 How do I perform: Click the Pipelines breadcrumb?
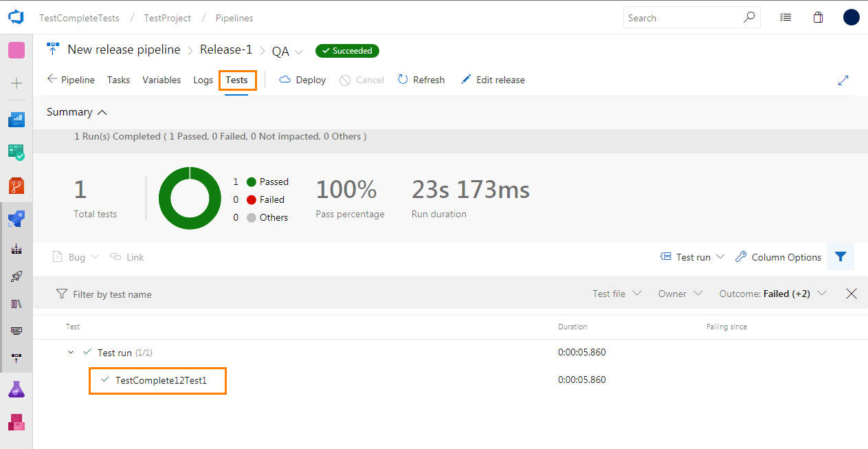(234, 18)
